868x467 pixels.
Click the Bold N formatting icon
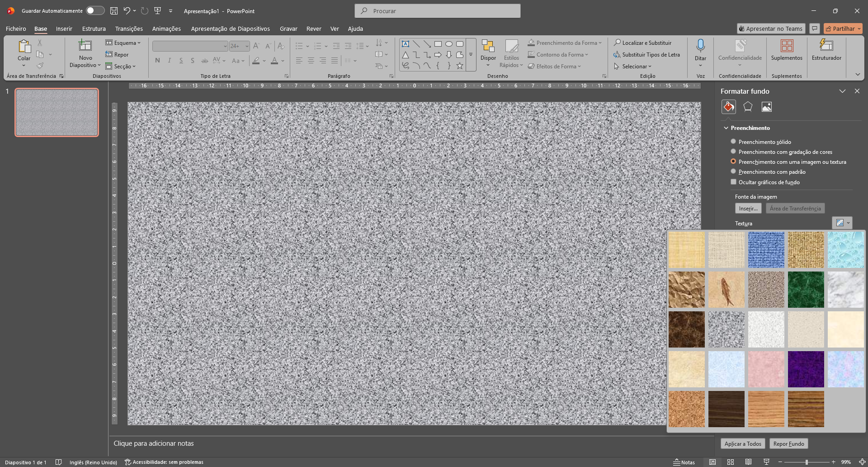click(157, 60)
